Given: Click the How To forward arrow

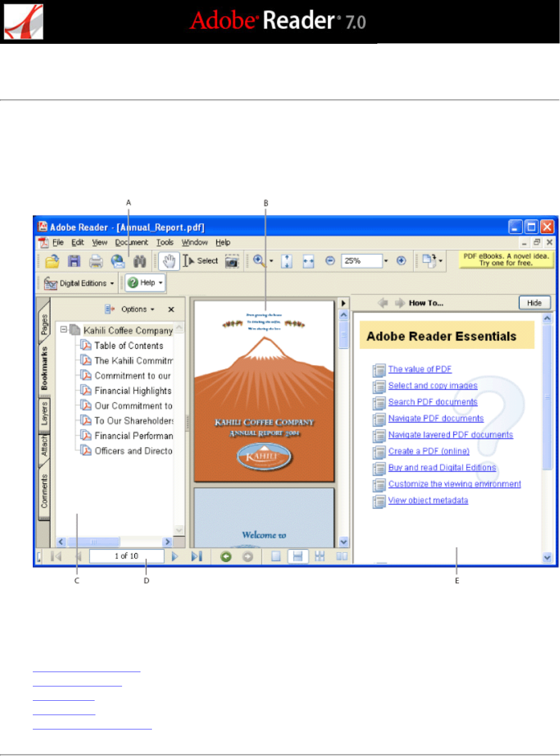Looking at the screenshot, I should 400,303.
